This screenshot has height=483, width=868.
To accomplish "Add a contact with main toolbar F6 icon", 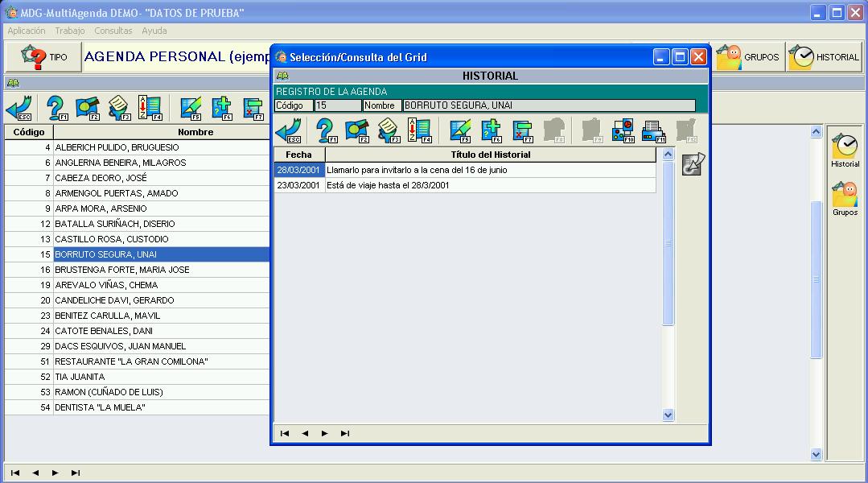I will tap(222, 107).
